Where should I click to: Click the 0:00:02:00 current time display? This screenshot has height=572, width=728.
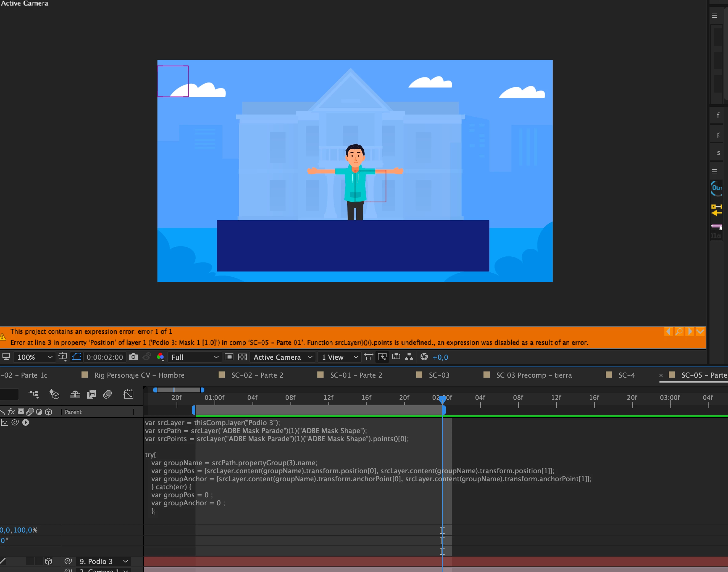point(105,357)
